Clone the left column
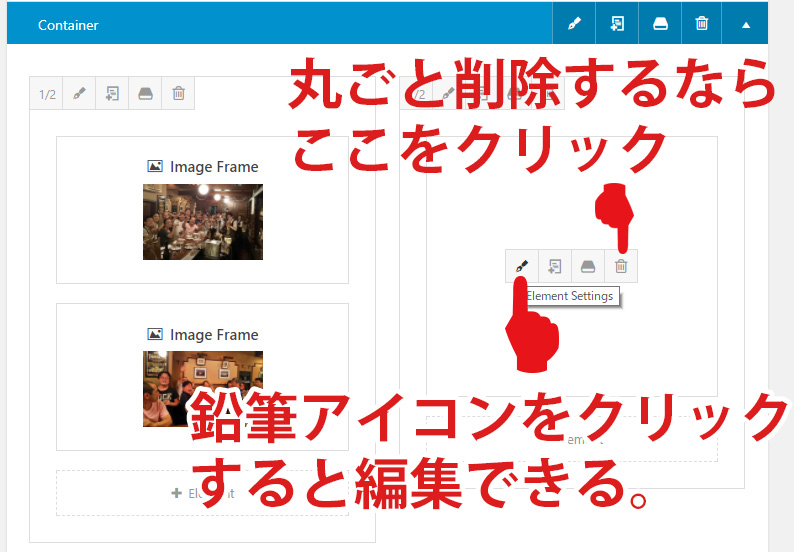 click(112, 94)
